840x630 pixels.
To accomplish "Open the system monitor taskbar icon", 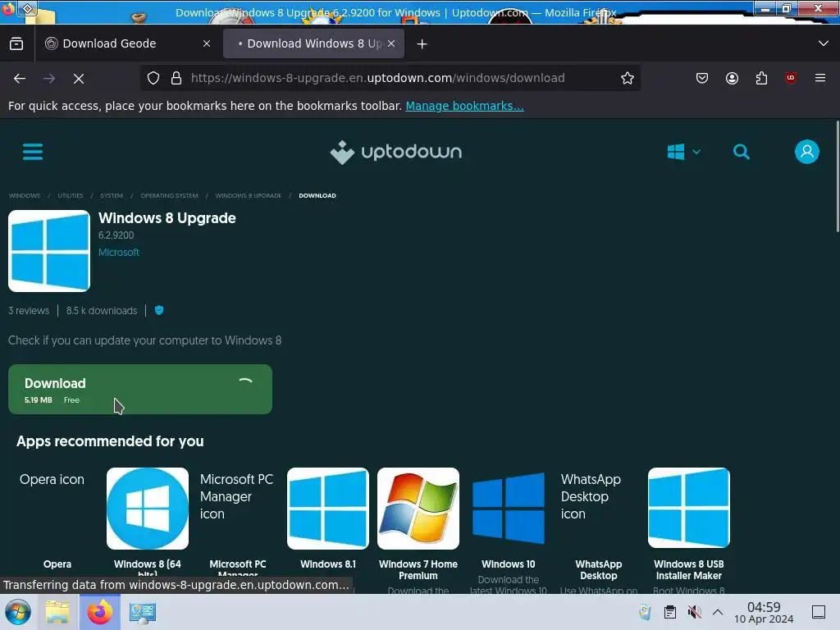I will (x=143, y=612).
